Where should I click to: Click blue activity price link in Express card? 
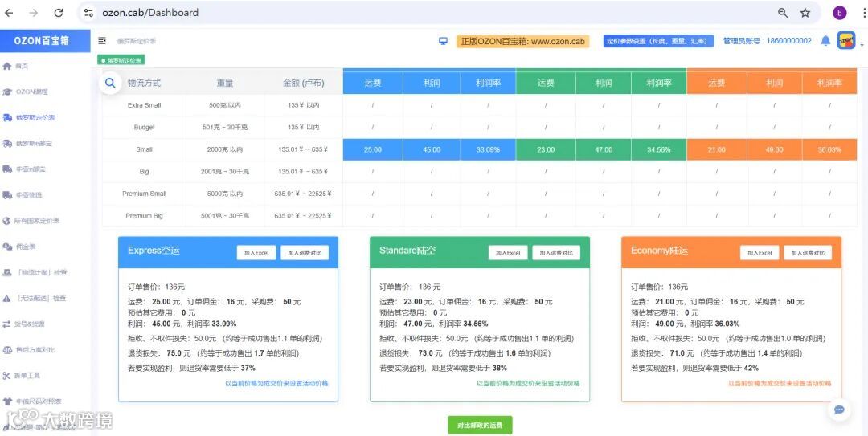click(276, 383)
